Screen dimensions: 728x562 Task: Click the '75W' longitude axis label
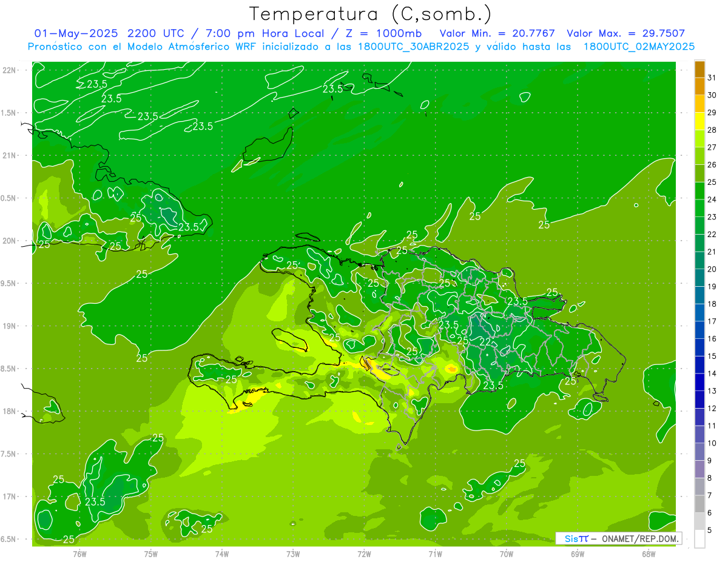(151, 554)
